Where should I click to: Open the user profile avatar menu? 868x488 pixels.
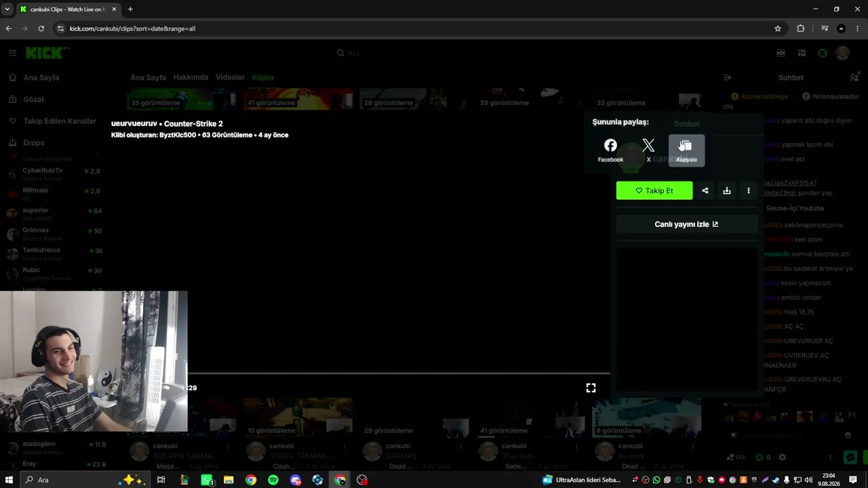(842, 53)
